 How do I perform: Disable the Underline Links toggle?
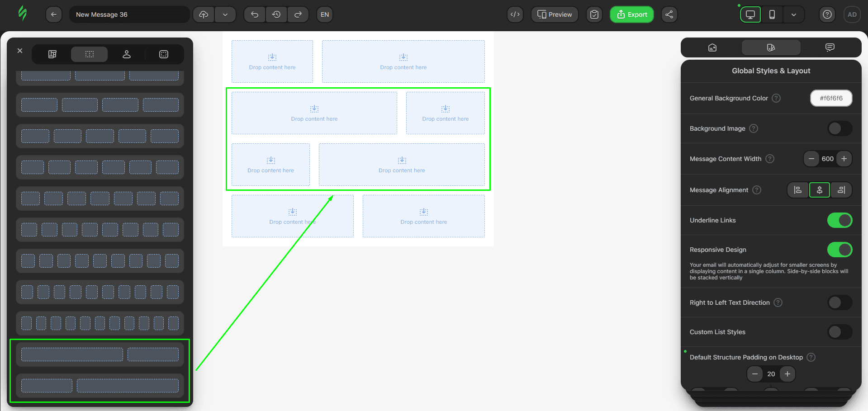coord(840,220)
